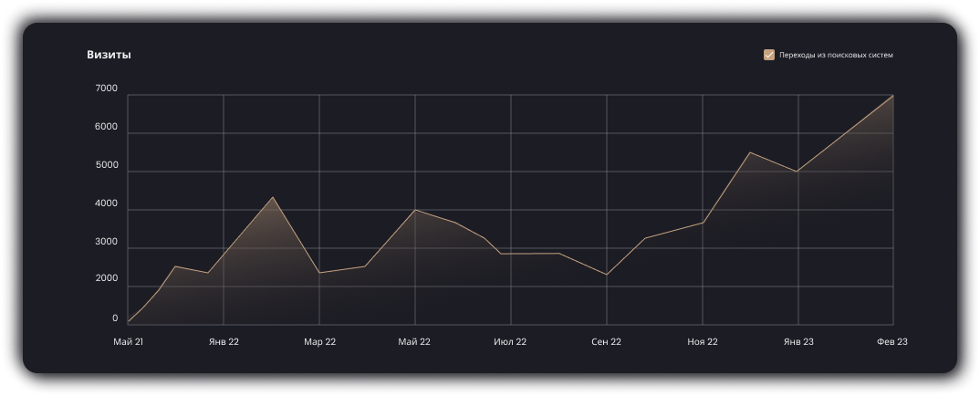Viewport: 980px width, 396px height.
Task: Click the 'Май 21' x-axis label
Action: [x=128, y=341]
